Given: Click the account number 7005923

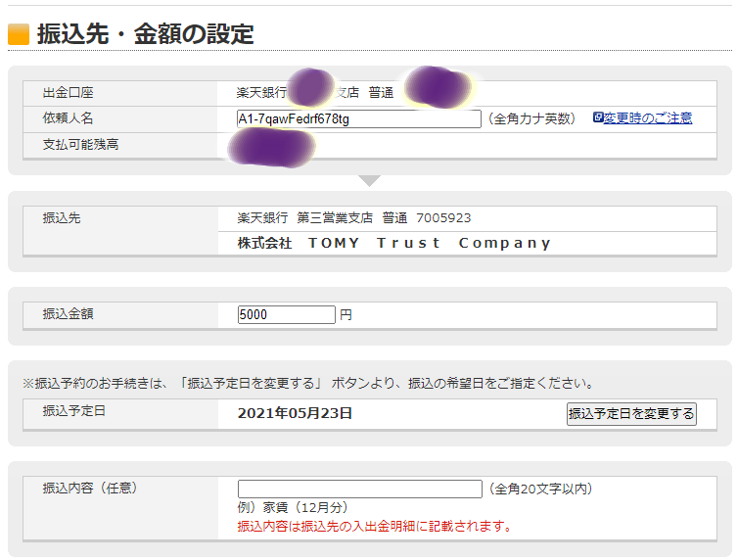Looking at the screenshot, I should [x=443, y=218].
